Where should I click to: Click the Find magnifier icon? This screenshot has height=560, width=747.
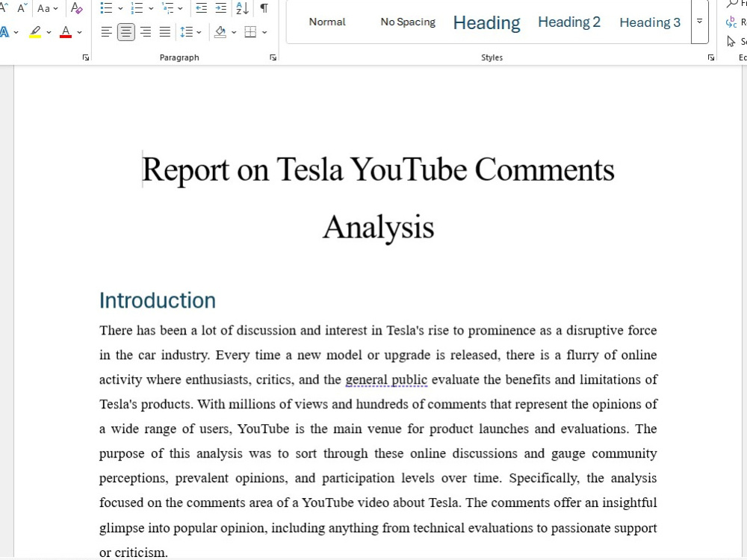732,4
